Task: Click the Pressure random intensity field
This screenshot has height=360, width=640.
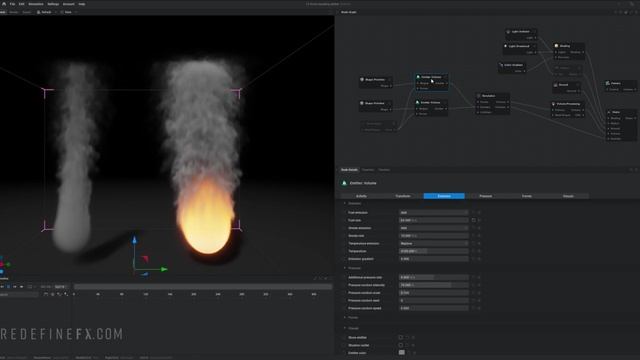Action: (x=433, y=285)
